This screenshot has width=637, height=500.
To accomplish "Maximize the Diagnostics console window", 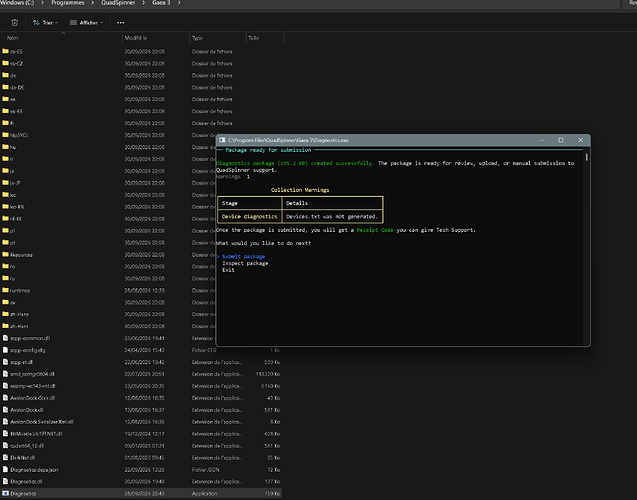I will point(561,140).
